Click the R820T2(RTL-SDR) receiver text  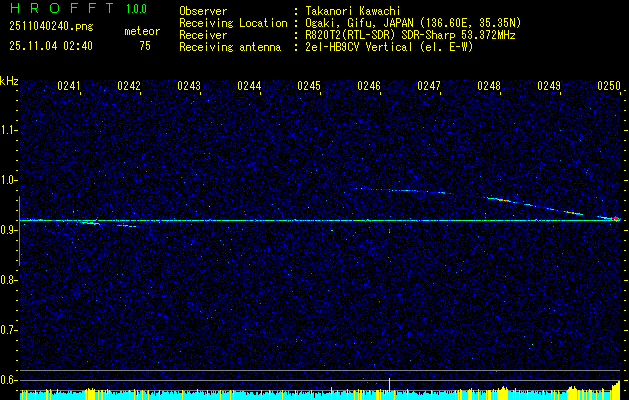click(x=410, y=35)
